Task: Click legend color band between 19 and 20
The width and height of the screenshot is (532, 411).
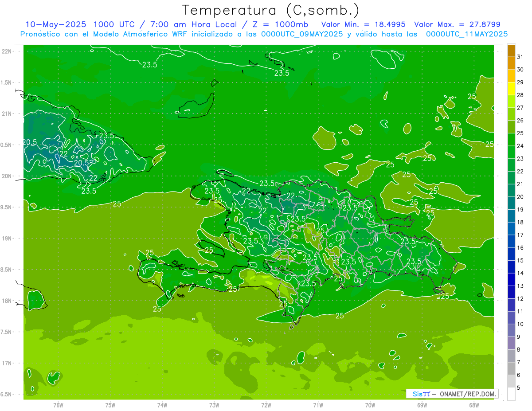Action: point(511,203)
